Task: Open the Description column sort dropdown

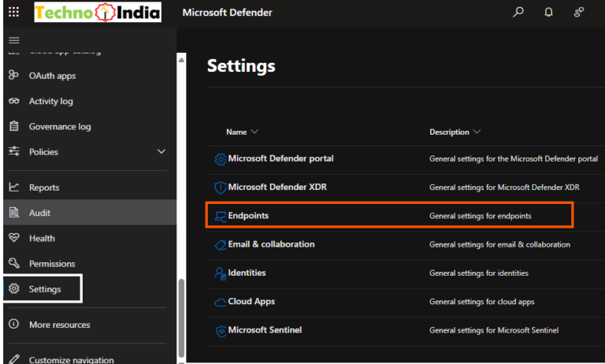Action: coord(477,132)
